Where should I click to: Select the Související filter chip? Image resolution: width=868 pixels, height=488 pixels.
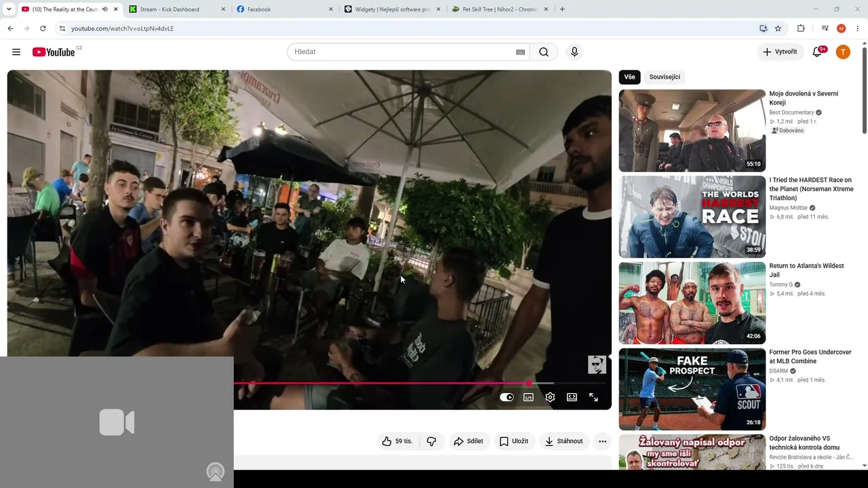click(x=665, y=77)
